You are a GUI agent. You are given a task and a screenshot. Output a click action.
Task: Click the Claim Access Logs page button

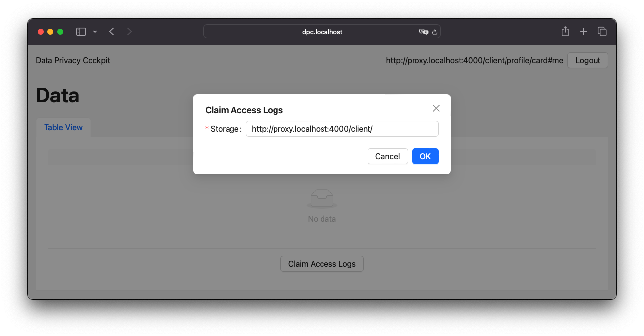322,264
